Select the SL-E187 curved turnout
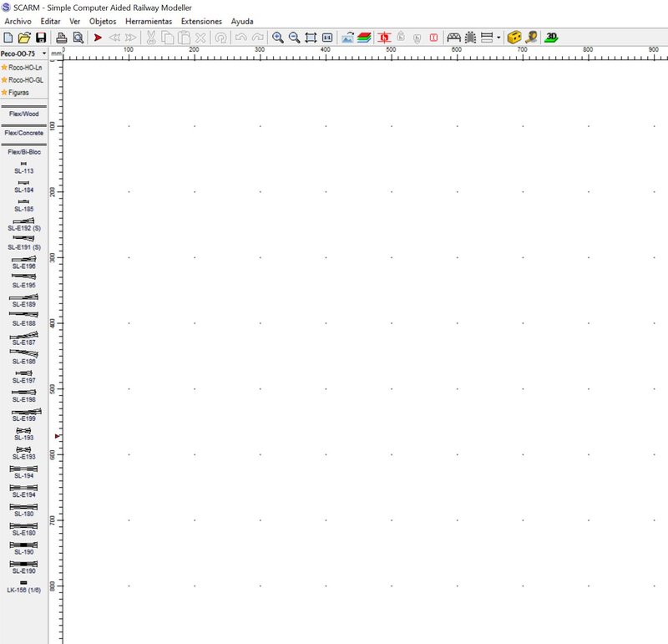Viewport: 668px width, 644px height. point(24,338)
